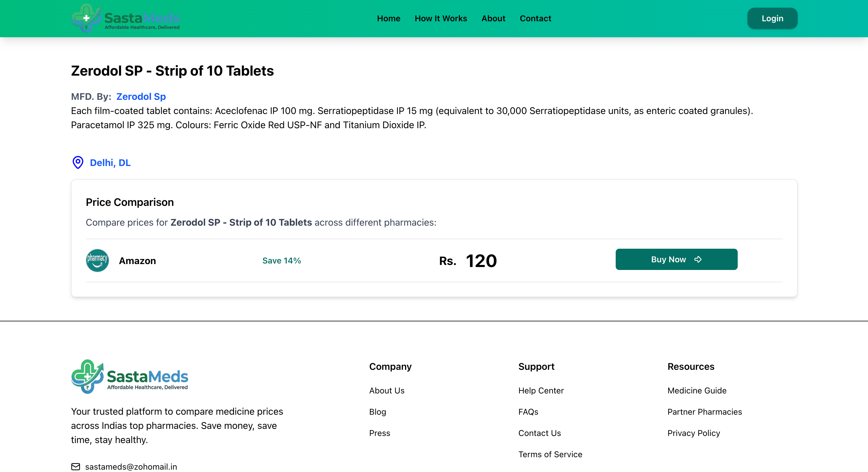Open the Help Center link
The image size is (868, 472).
point(541,390)
